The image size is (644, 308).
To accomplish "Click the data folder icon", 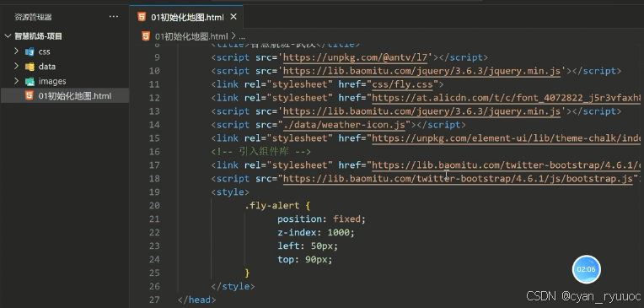I will (x=30, y=67).
